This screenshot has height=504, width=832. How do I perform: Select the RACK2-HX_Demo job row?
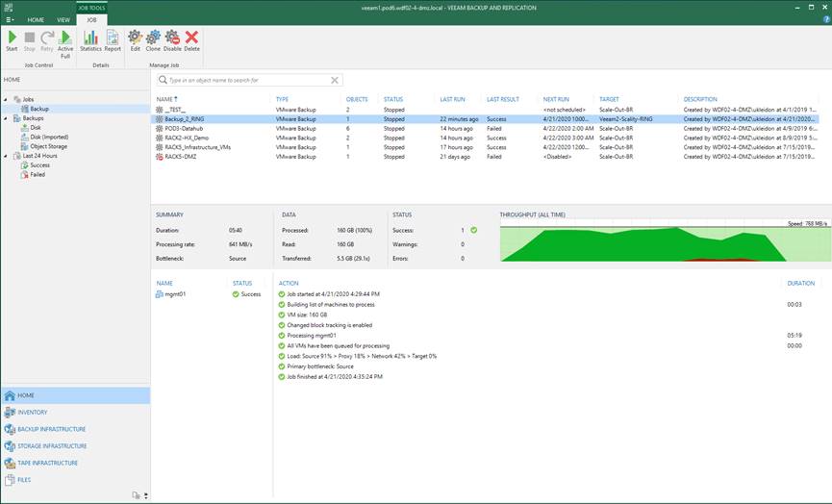tap(486, 138)
